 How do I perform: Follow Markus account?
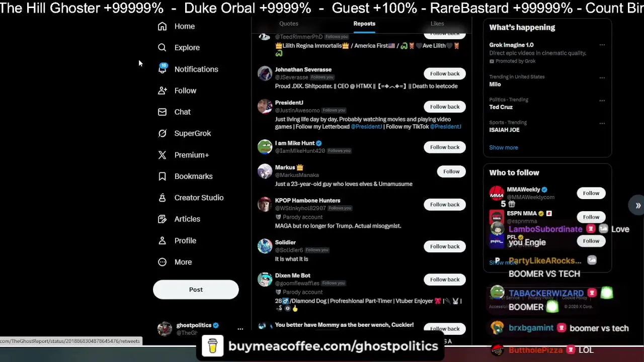tap(451, 171)
